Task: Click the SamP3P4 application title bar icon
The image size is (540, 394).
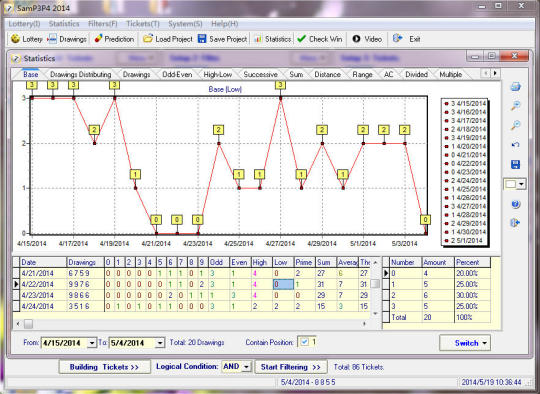Action: (x=9, y=8)
